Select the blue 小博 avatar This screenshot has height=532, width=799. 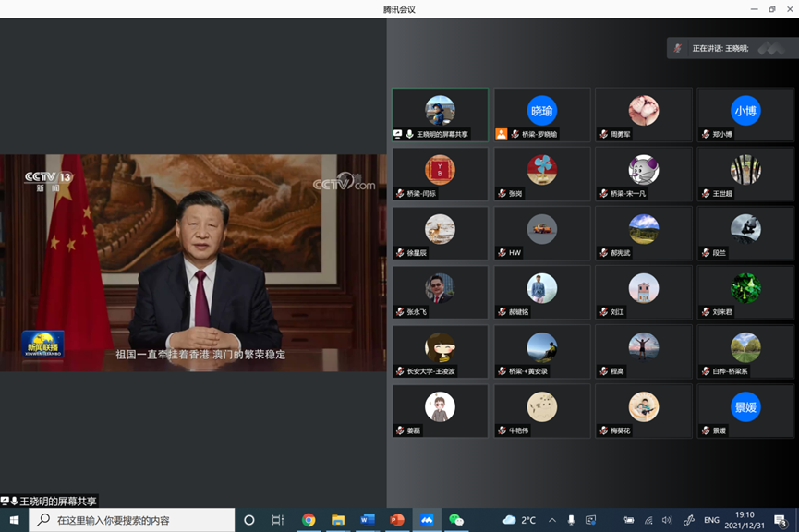point(745,111)
